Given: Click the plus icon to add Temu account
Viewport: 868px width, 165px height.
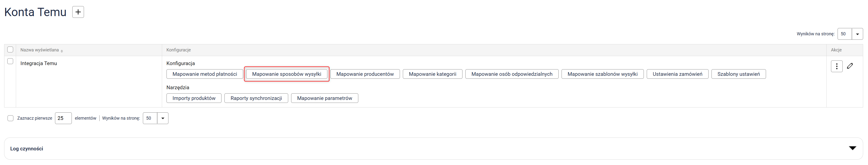Looking at the screenshot, I should point(78,12).
